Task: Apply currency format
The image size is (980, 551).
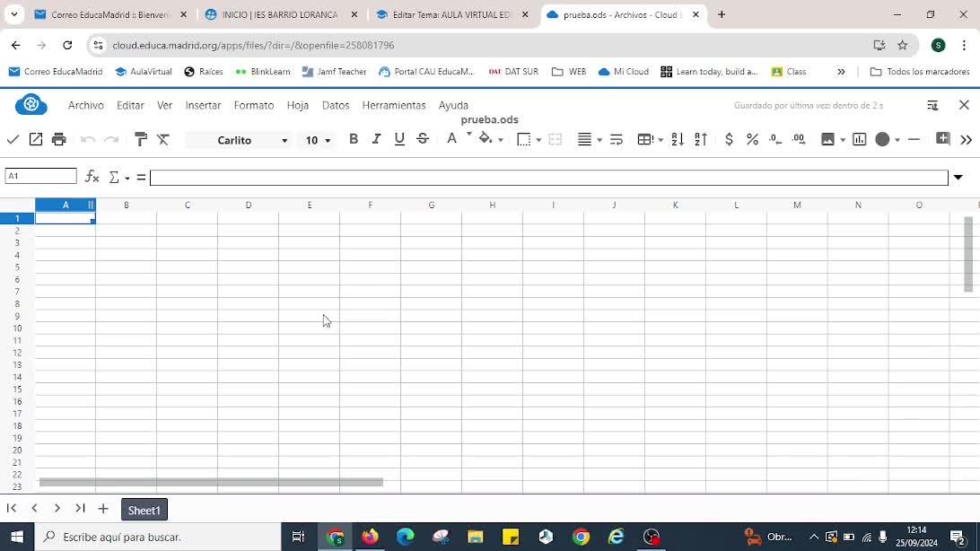Action: pyautogui.click(x=729, y=139)
